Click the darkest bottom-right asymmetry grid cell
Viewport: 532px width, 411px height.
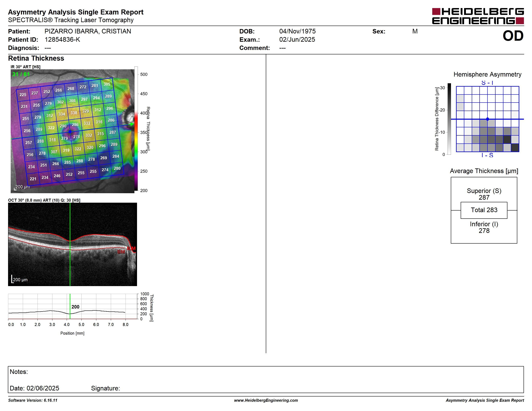point(515,148)
